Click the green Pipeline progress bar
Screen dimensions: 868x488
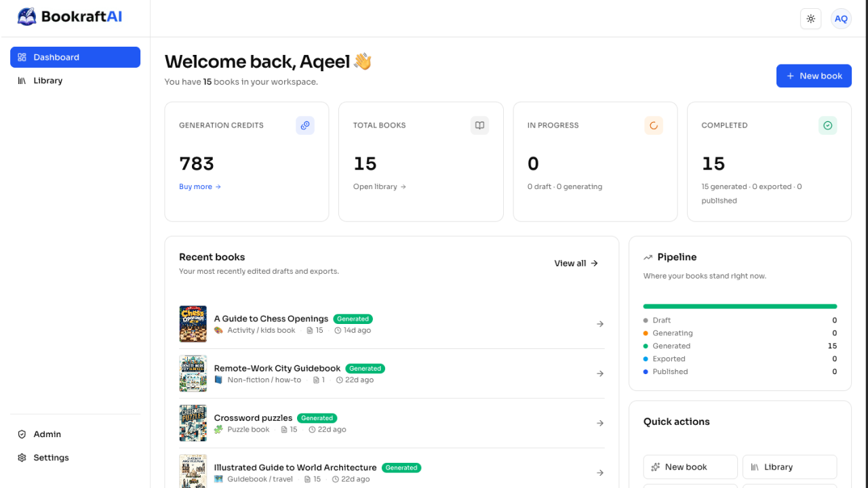740,306
